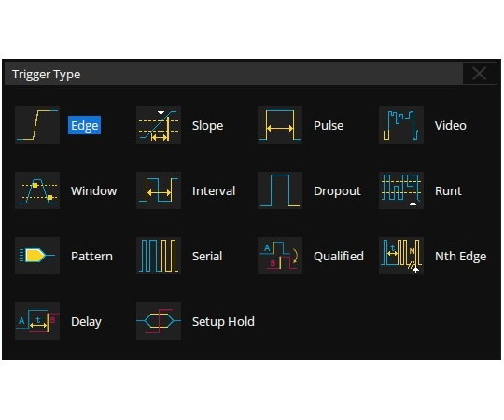This screenshot has width=504, height=420.
Task: Select the Interval trigger icon
Action: 159,190
